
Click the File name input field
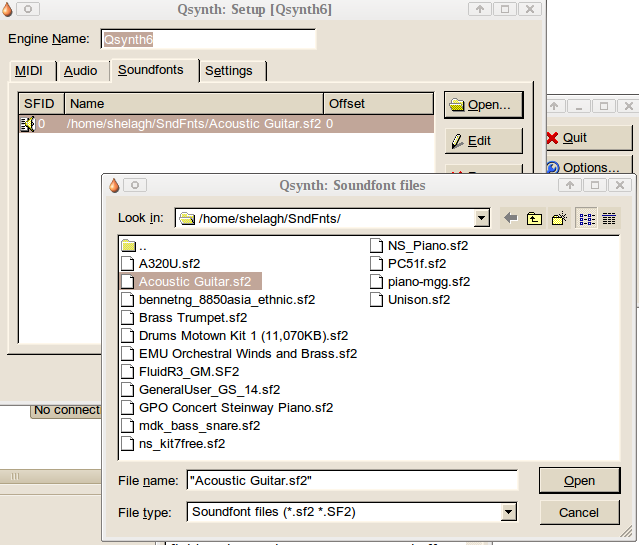point(352,481)
